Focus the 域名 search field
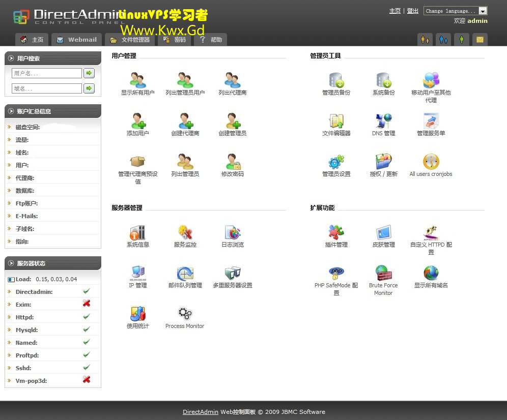 47,88
